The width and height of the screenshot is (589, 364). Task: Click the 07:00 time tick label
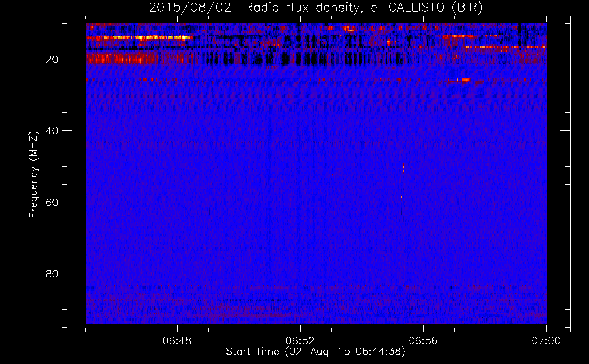546,341
